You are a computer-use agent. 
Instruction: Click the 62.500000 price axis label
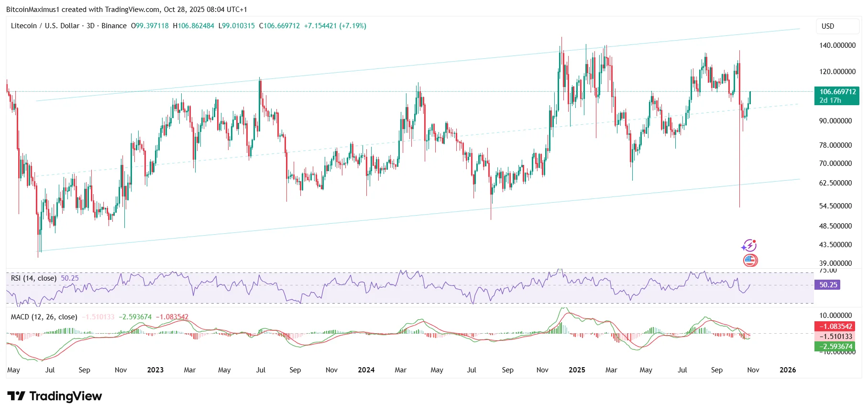835,183
